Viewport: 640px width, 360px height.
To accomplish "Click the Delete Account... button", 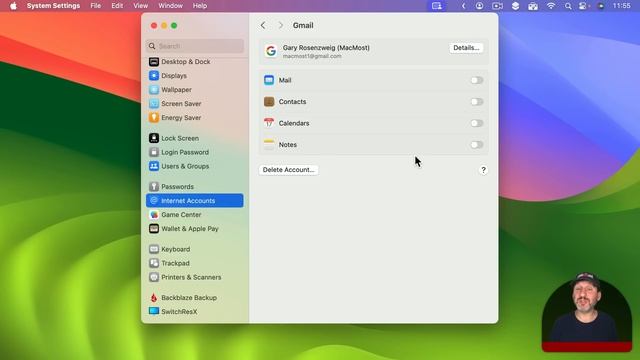I will (289, 170).
